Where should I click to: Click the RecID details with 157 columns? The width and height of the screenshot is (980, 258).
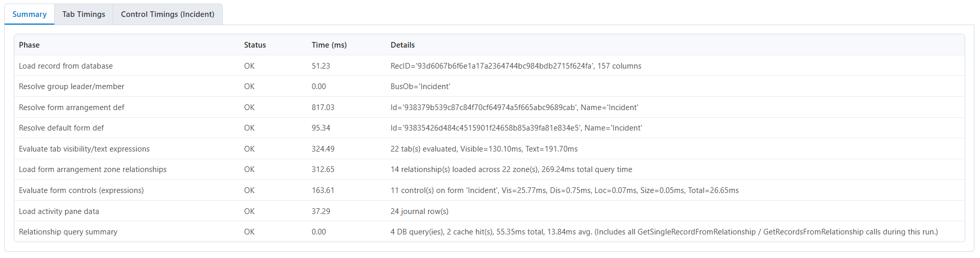[516, 66]
